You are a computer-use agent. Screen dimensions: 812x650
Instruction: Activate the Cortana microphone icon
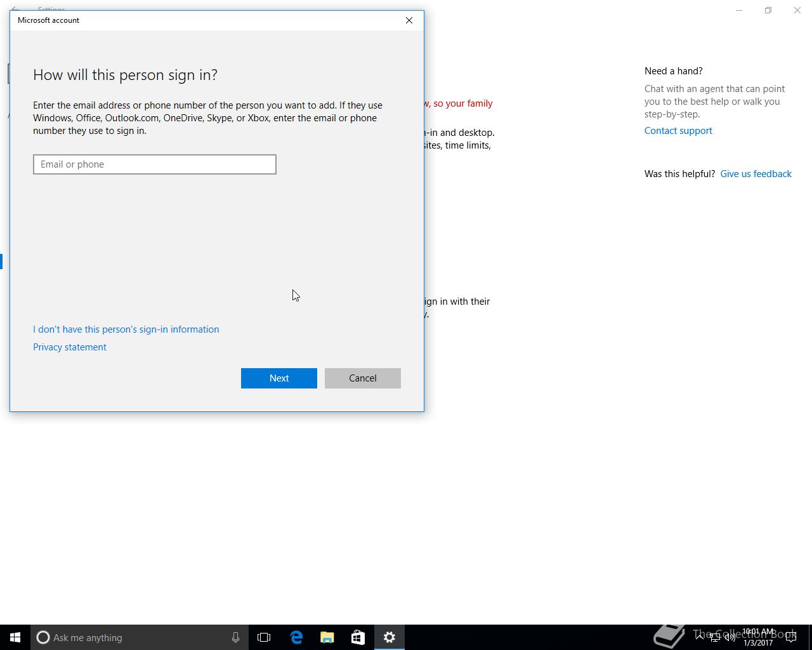coord(235,637)
